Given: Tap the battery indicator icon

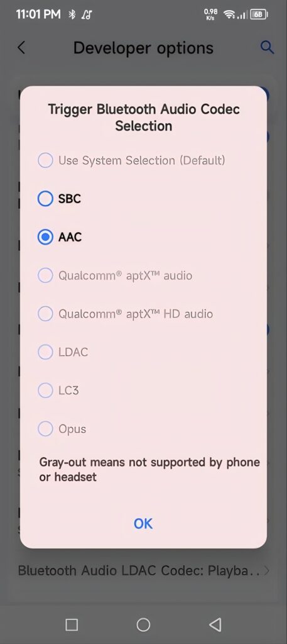Looking at the screenshot, I should click(x=259, y=15).
